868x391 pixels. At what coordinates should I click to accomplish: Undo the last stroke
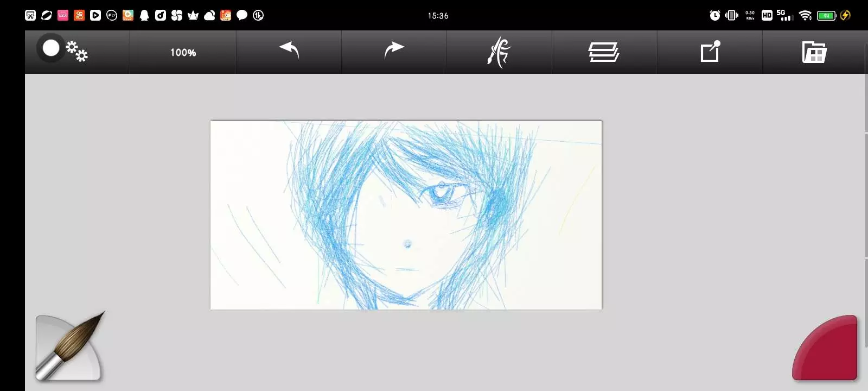289,51
